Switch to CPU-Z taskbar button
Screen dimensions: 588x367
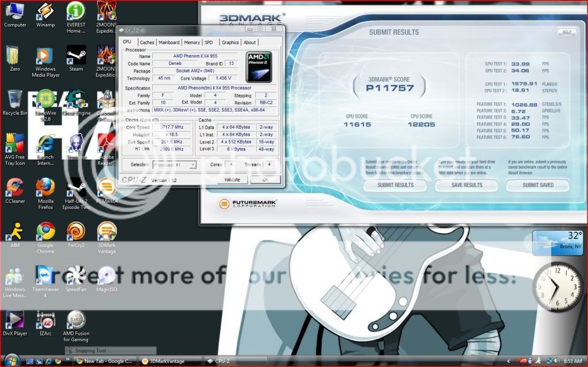pos(236,361)
